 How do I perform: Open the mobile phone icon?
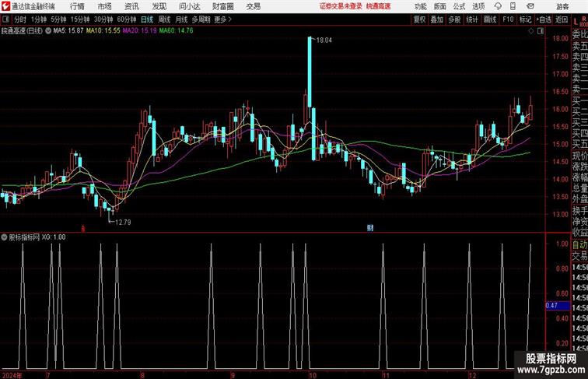[x=513, y=6]
